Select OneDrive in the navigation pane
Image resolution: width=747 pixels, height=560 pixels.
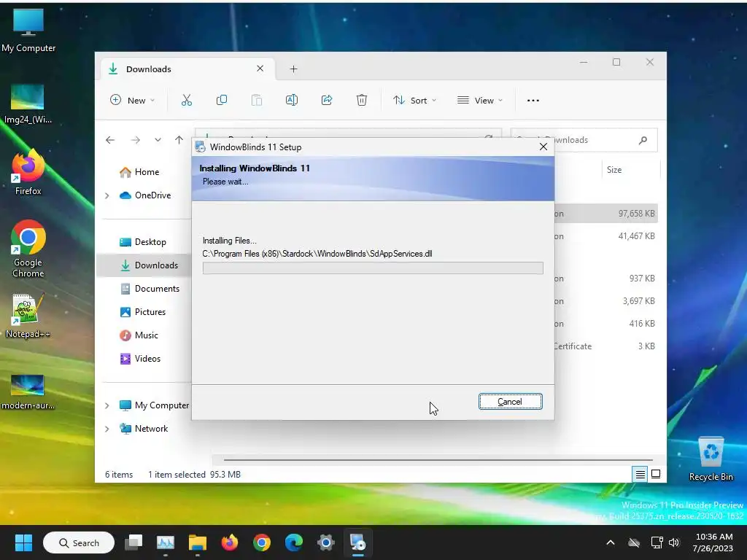pyautogui.click(x=145, y=195)
